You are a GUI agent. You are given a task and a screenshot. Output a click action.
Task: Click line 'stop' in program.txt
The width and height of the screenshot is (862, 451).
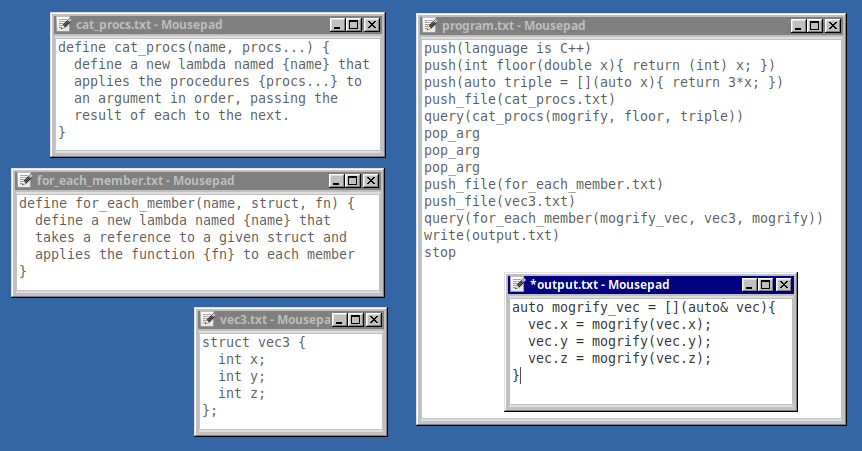click(x=440, y=252)
